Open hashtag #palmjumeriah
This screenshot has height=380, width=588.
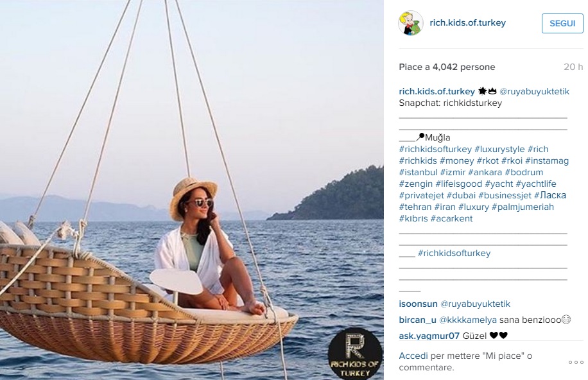tap(523, 207)
